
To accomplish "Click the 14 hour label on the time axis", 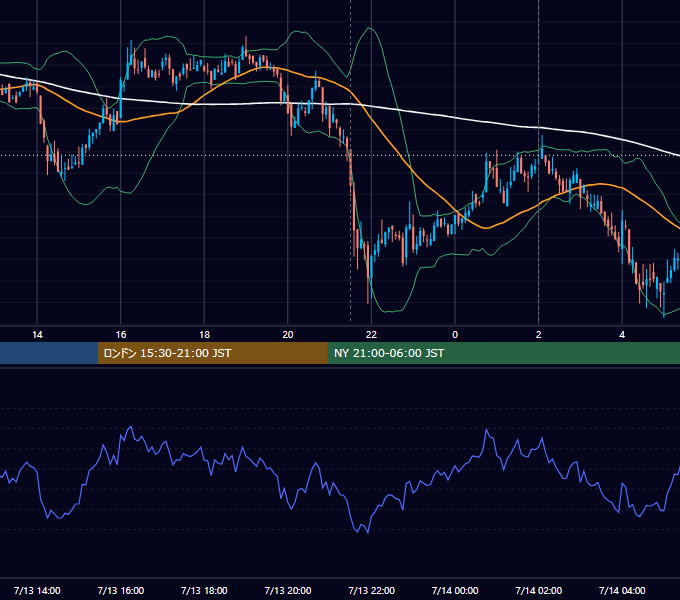I will click(x=37, y=335).
